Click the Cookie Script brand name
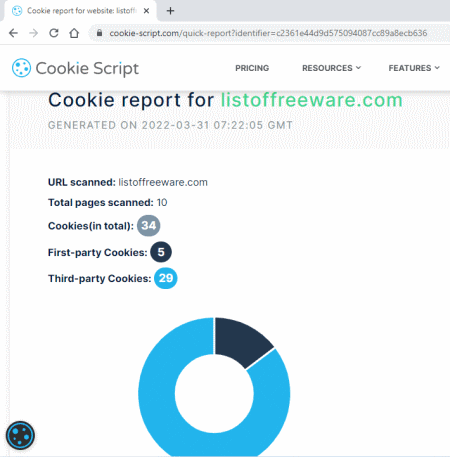450x457 pixels. coord(87,68)
